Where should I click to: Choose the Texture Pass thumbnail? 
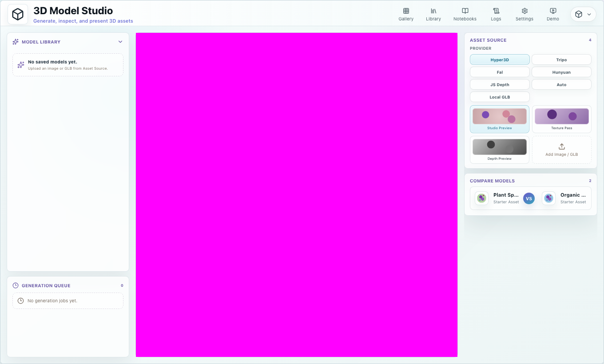point(562,119)
